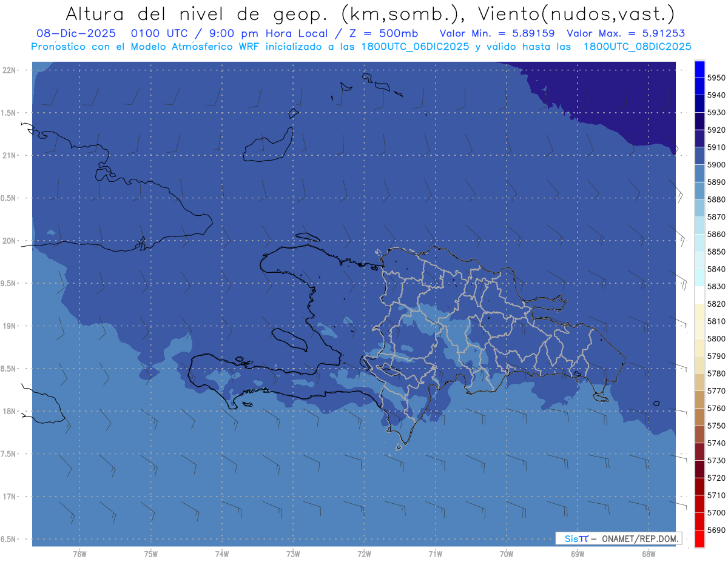Click the '5740' legend value

tap(716, 443)
